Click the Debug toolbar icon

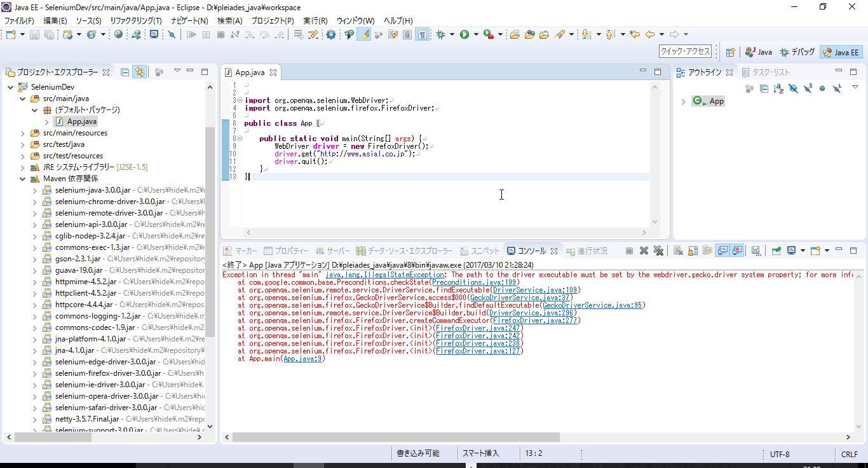441,34
